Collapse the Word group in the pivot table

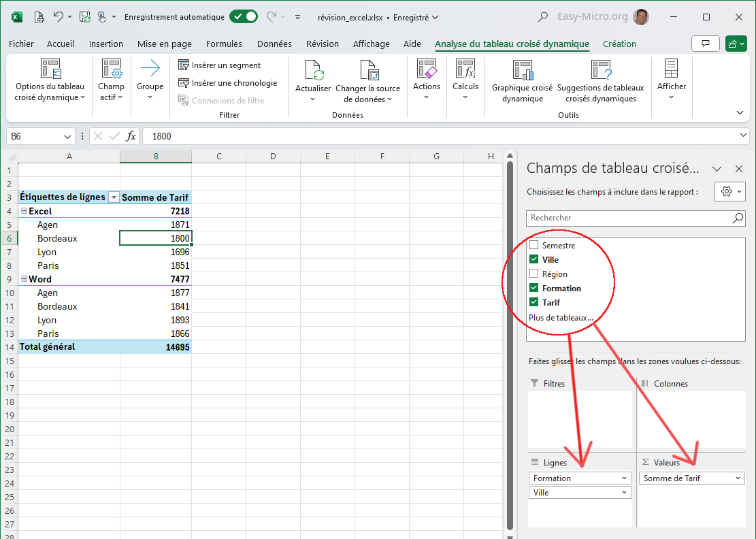pyautogui.click(x=24, y=279)
